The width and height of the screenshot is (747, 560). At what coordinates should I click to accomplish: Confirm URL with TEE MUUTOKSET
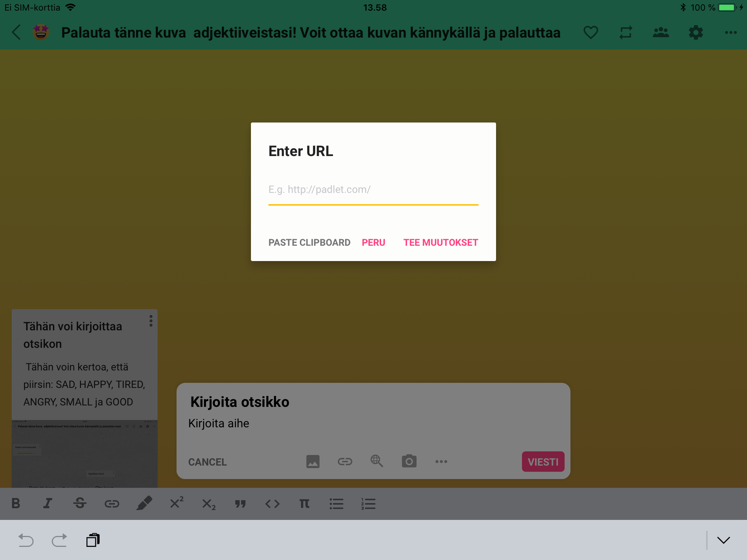441,242
